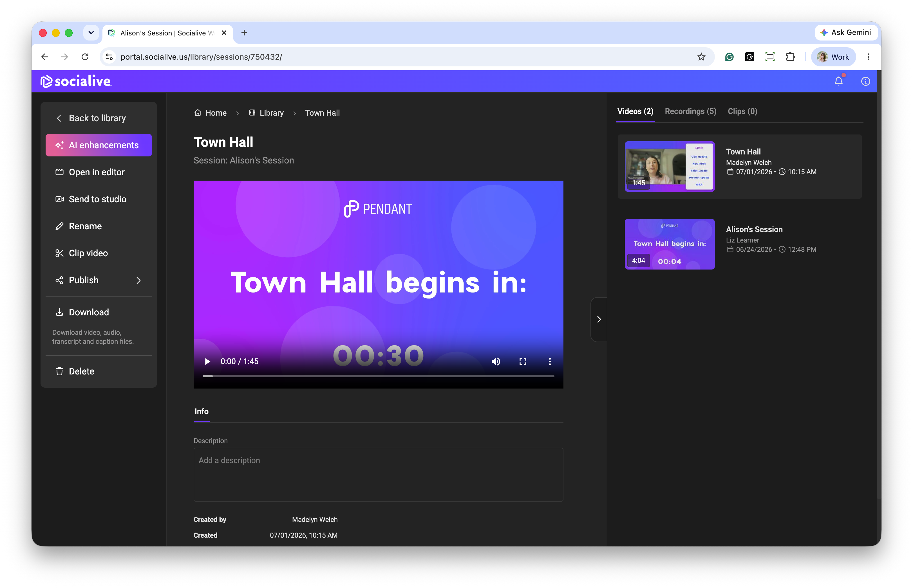Switch to the Clips (0) tab
Image resolution: width=913 pixels, height=588 pixels.
[742, 111]
